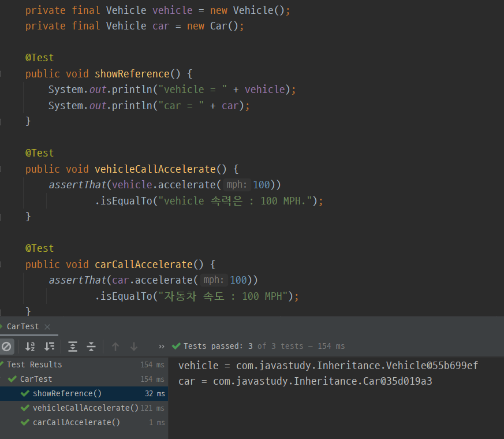The image size is (504, 439).
Task: Select the CarTest node in results
Action: point(36,379)
